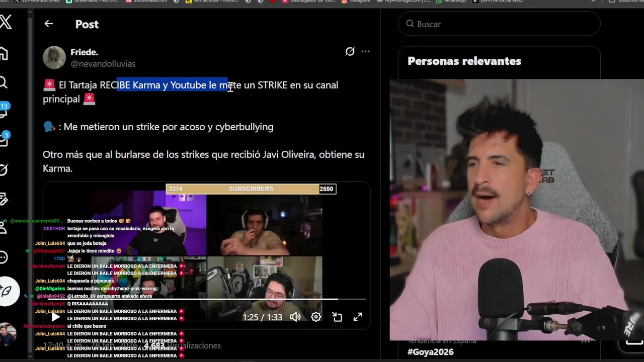Open Friede.'s profile picture
644x362 pixels.
[x=54, y=57]
